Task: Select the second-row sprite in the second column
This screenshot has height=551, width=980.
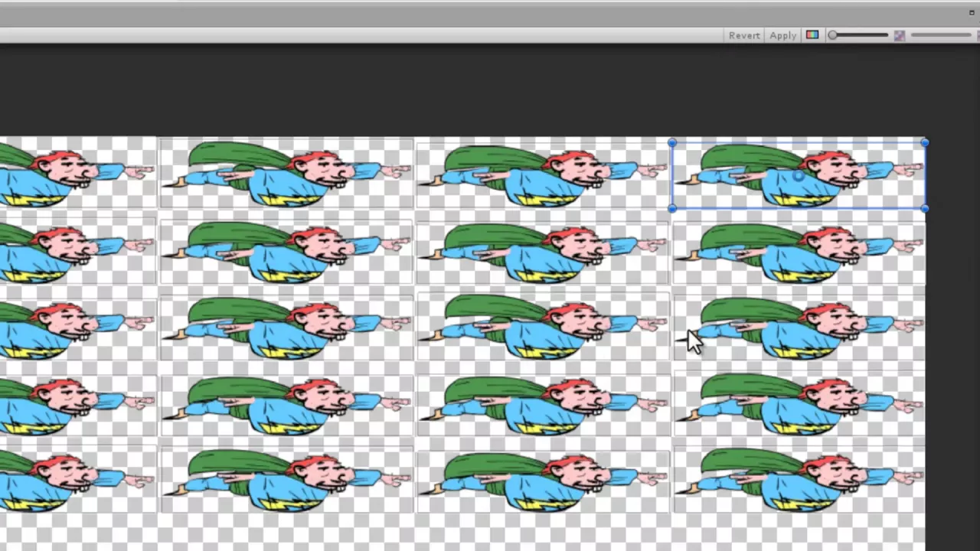Action: pos(286,253)
